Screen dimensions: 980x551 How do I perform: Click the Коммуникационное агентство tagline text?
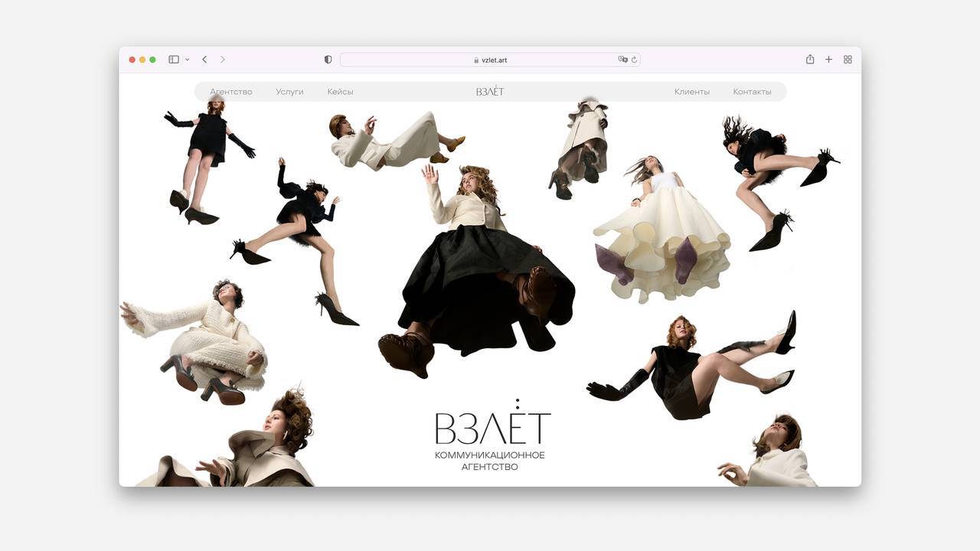click(490, 461)
